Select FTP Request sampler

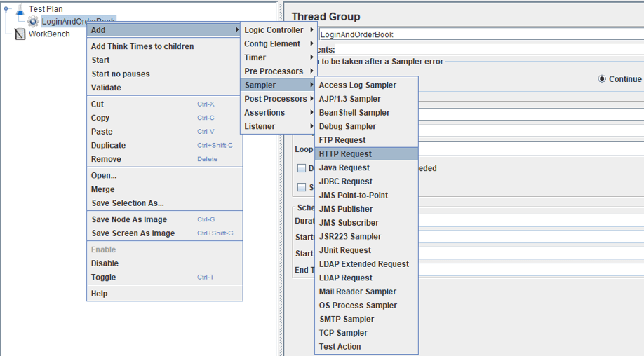[366, 140]
